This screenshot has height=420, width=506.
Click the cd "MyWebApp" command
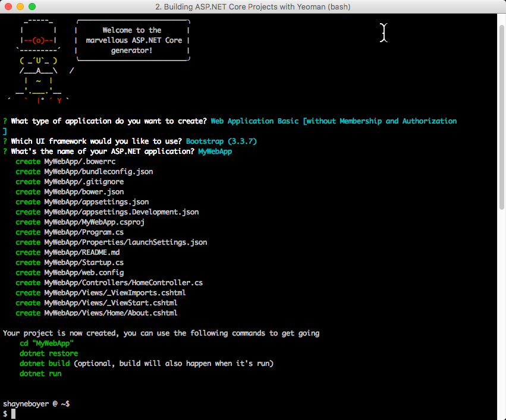tap(47, 343)
